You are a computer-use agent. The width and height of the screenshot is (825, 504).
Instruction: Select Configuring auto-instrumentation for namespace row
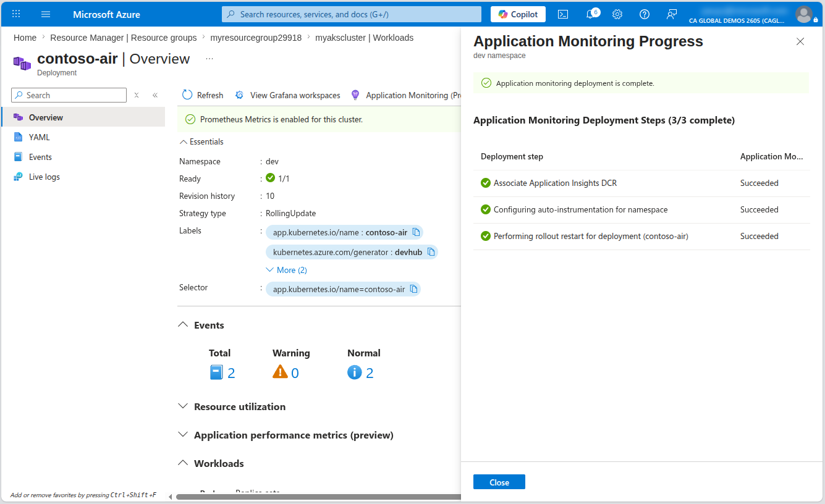641,209
